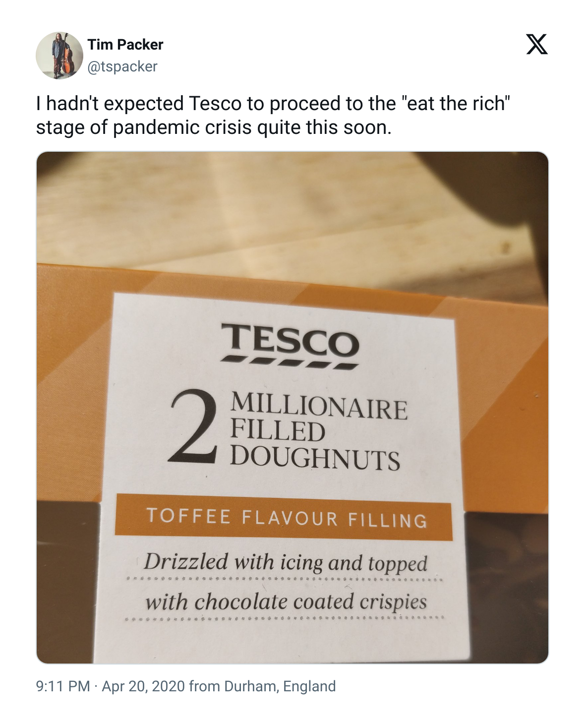Click the word FILLED on the label
Image resolution: width=585 pixels, height=728 pixels.
(x=277, y=431)
